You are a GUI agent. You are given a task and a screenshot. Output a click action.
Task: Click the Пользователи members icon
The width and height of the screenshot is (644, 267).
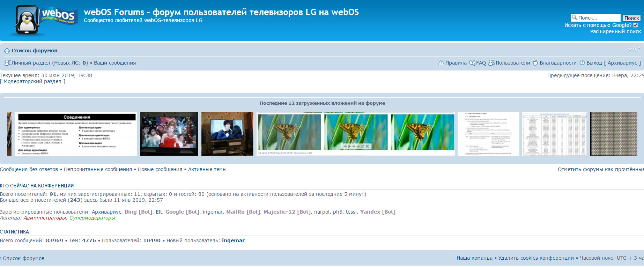pyautogui.click(x=491, y=63)
